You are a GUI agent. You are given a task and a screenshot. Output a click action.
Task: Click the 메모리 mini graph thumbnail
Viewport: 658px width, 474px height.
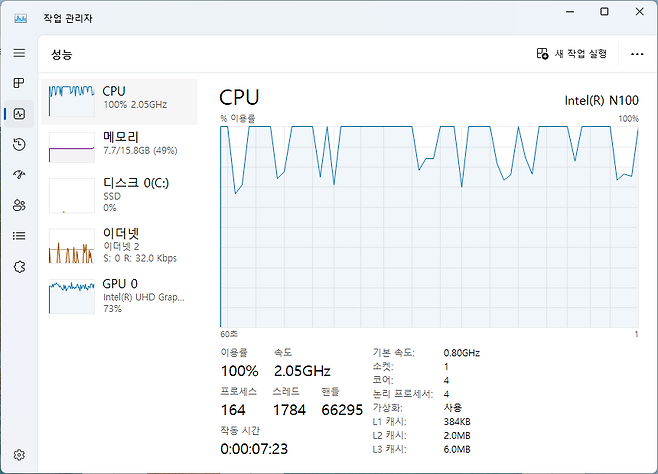pyautogui.click(x=71, y=148)
